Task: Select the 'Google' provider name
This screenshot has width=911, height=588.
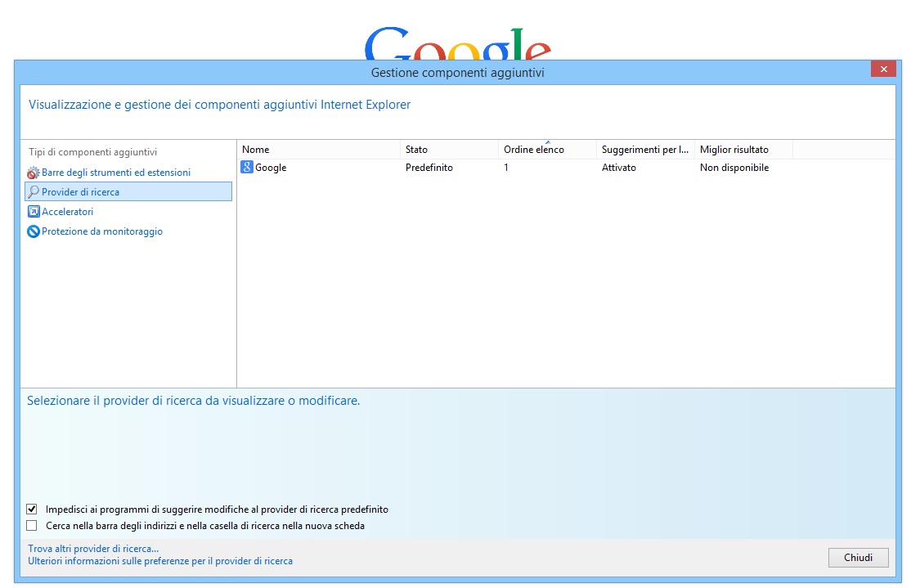Action: pos(271,168)
